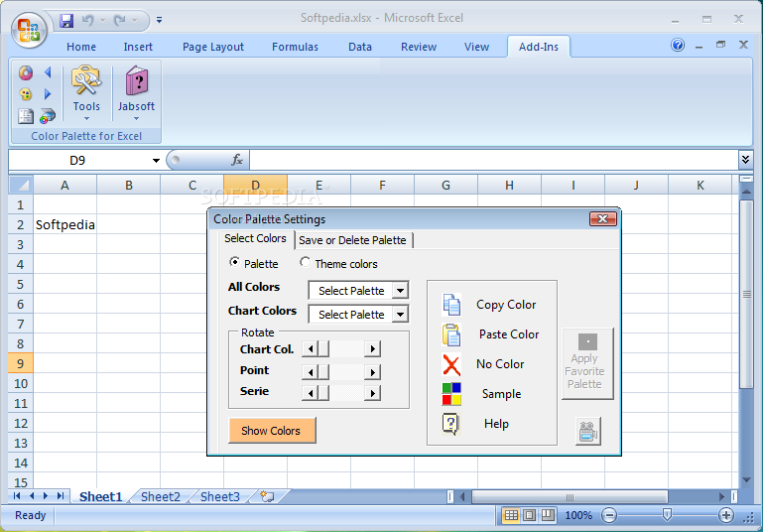763x532 pixels.
Task: Select the Theme colors radio button
Action: point(306,262)
